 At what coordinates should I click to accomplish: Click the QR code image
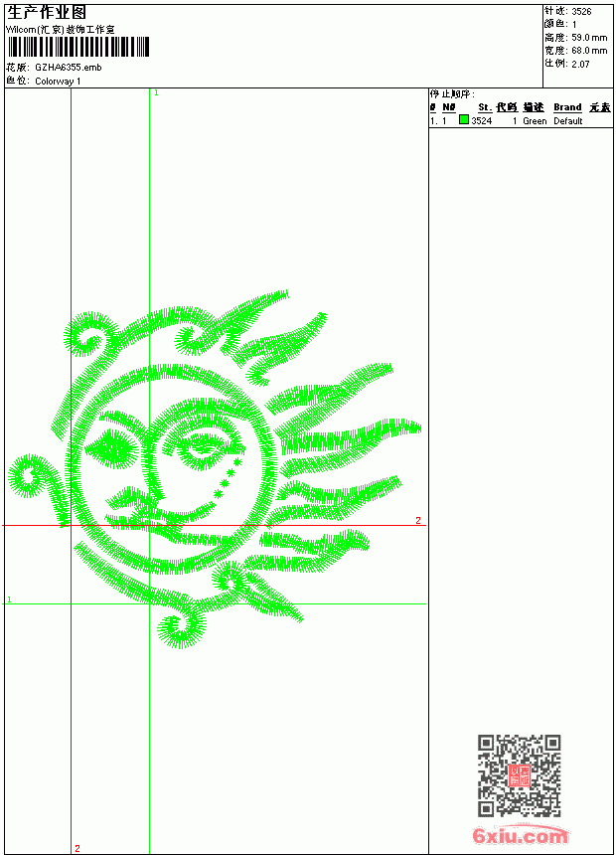point(520,774)
